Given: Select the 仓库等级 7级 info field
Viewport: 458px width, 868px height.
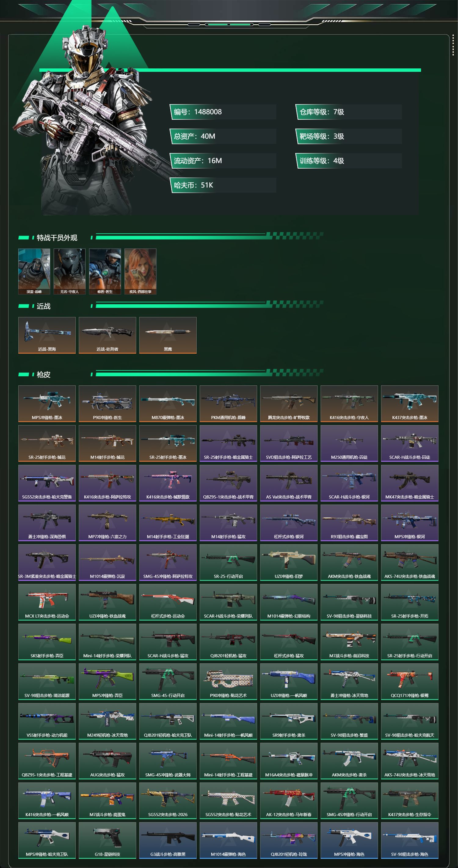Looking at the screenshot, I should (349, 112).
